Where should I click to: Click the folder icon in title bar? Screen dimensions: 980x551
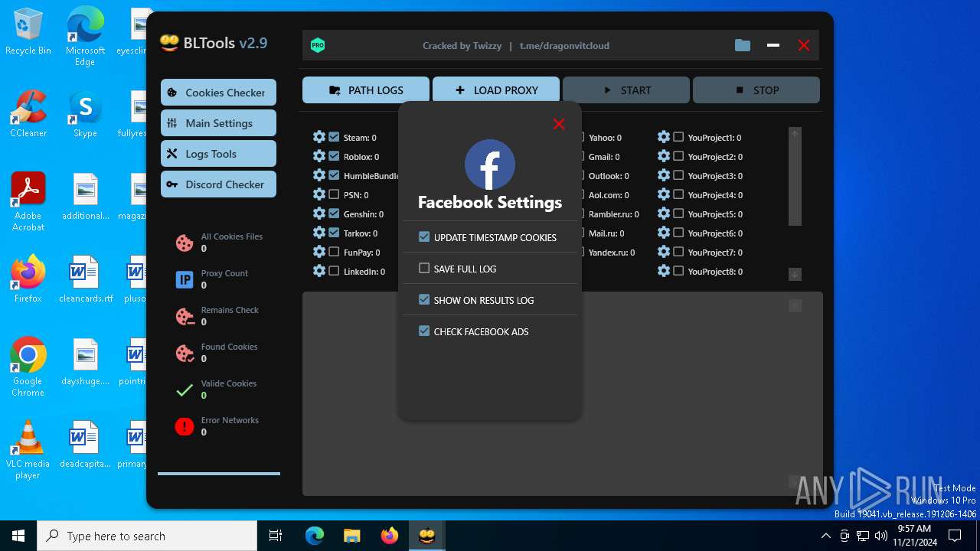point(743,45)
